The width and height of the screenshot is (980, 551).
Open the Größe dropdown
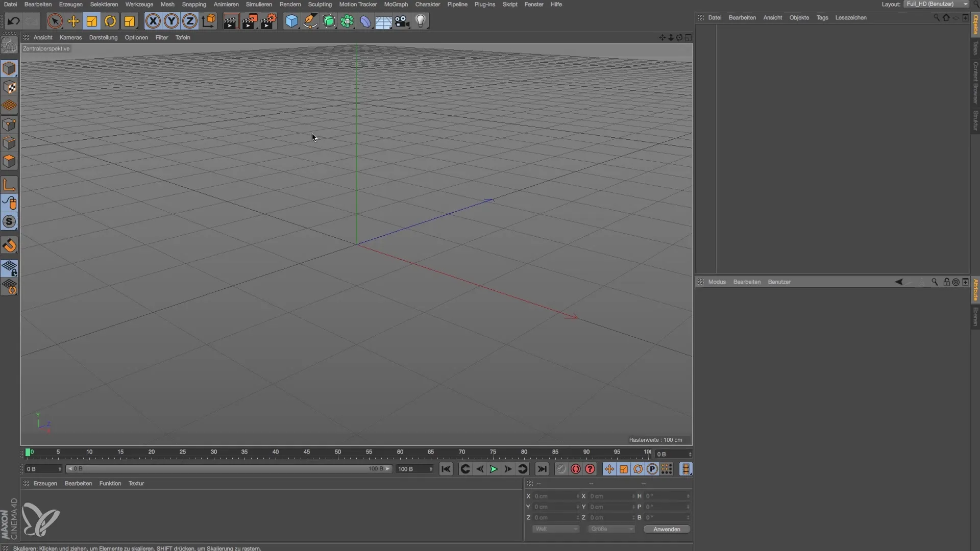611,529
